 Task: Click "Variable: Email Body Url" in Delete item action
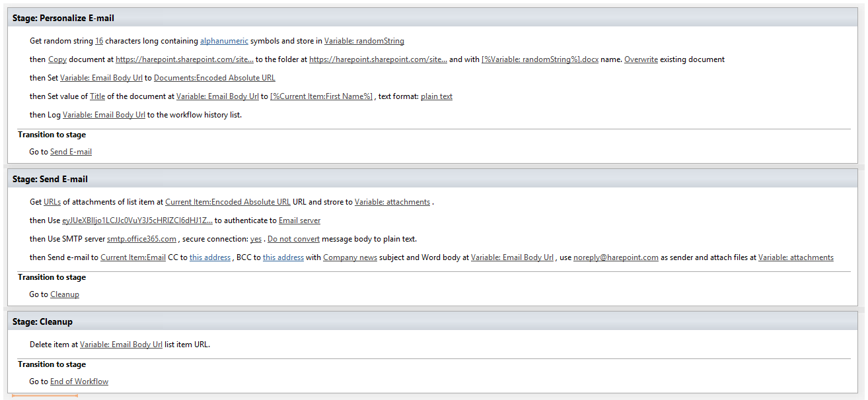tap(121, 345)
